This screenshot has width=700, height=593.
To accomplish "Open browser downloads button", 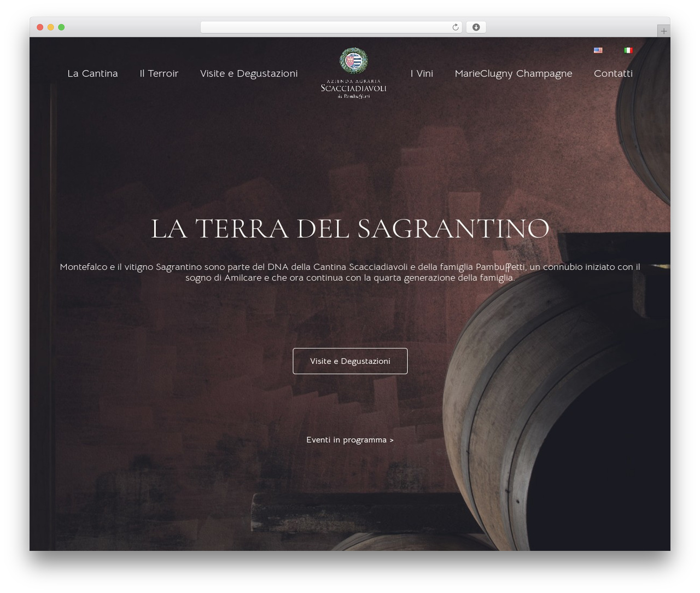I will 476,27.
